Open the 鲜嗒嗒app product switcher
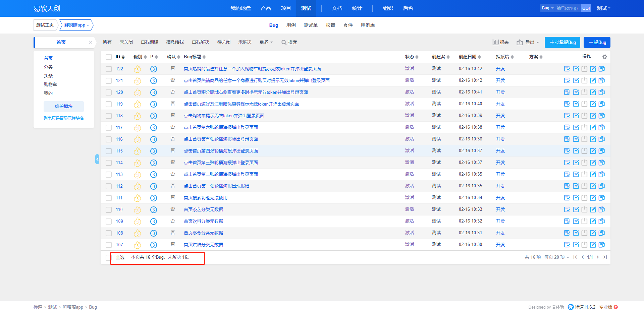This screenshot has height=314, width=644. tap(76, 25)
